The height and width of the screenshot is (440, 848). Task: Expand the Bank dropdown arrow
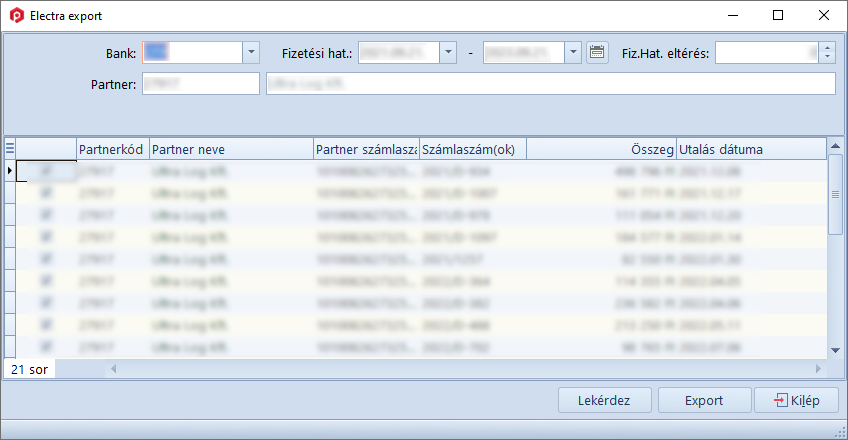tap(251, 52)
